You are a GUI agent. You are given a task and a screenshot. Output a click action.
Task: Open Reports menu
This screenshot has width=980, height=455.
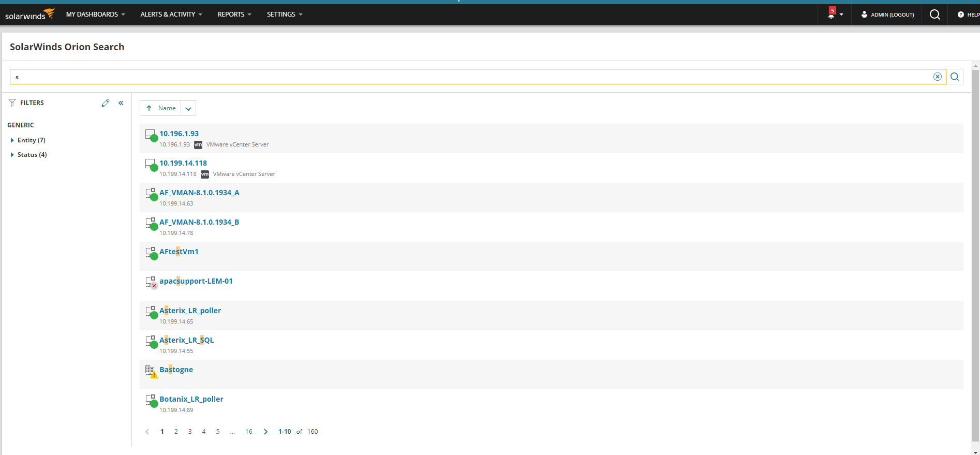pos(234,14)
